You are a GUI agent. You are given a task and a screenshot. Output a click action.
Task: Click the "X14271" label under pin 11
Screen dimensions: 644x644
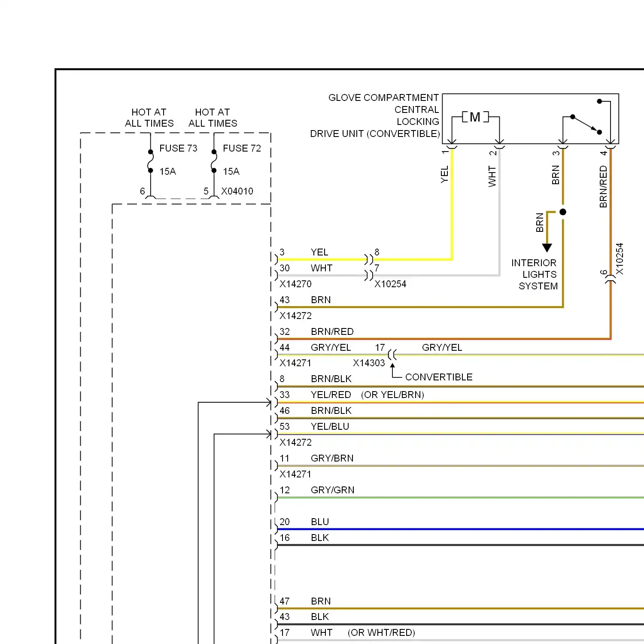coord(295,474)
